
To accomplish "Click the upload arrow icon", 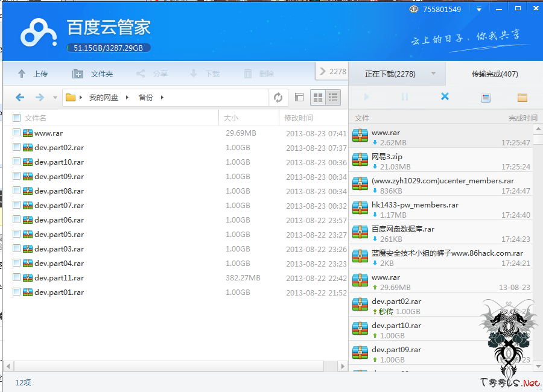I will point(22,74).
